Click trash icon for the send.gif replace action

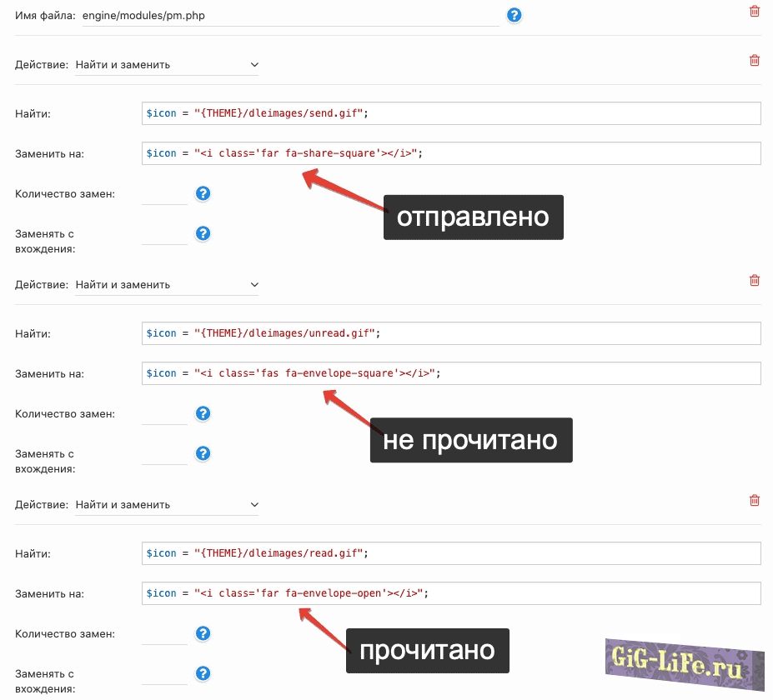point(755,60)
